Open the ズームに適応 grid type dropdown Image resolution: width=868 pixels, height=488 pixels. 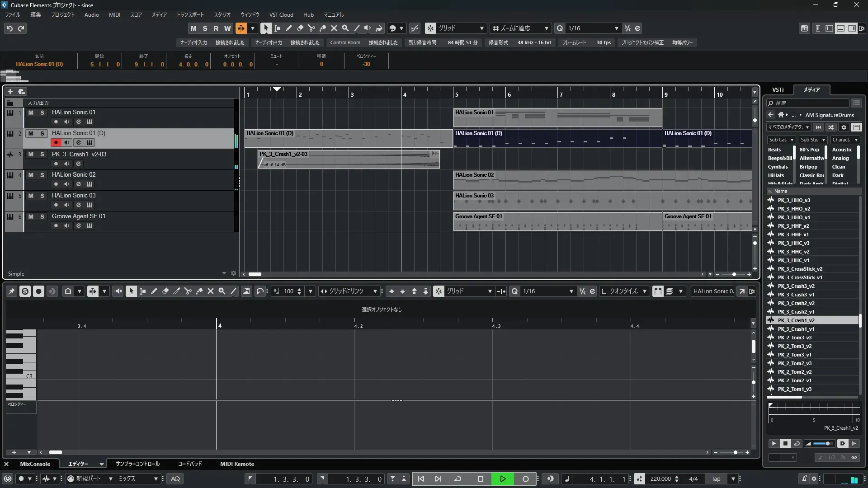pyautogui.click(x=546, y=28)
